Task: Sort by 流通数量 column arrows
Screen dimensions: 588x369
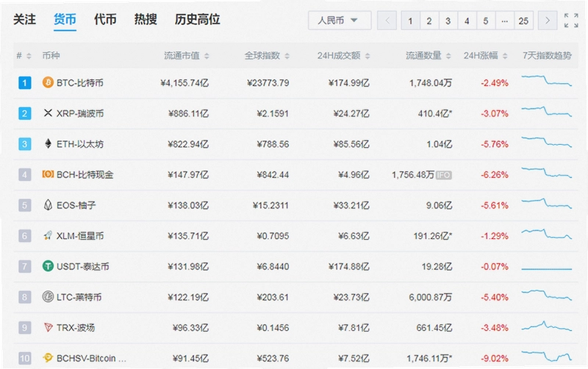Action: pyautogui.click(x=448, y=56)
